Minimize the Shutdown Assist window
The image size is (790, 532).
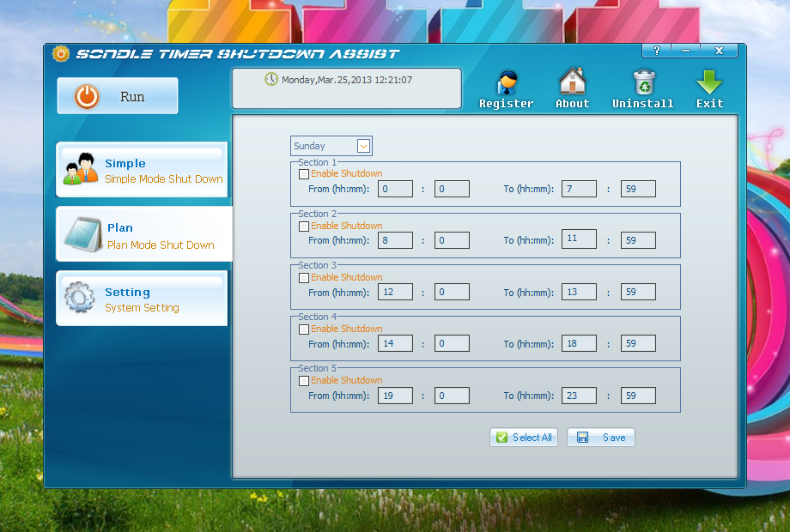[686, 51]
